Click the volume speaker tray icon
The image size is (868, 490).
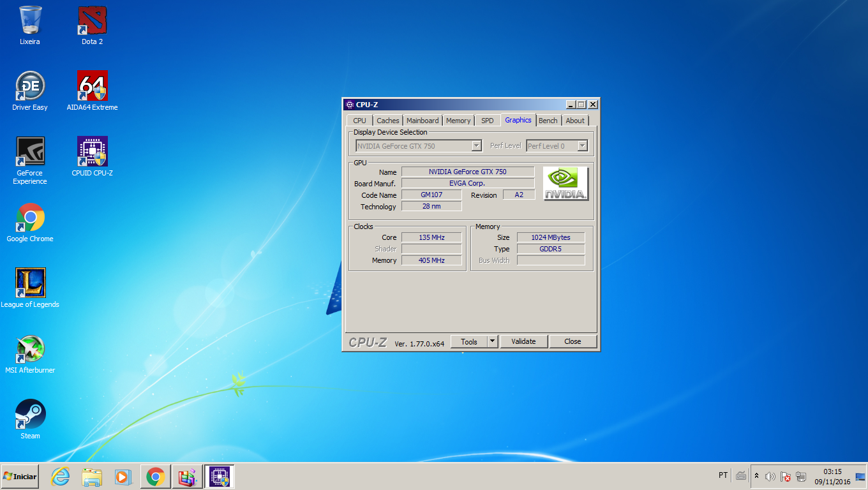pyautogui.click(x=770, y=477)
